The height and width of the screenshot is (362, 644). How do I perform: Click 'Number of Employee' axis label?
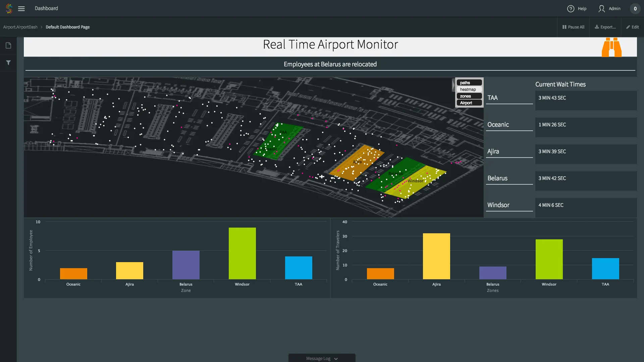31,250
